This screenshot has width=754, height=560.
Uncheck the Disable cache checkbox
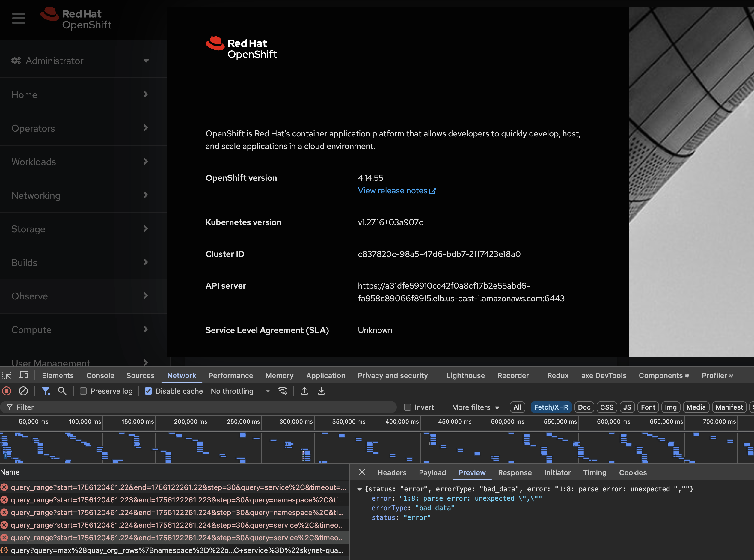[x=148, y=391]
